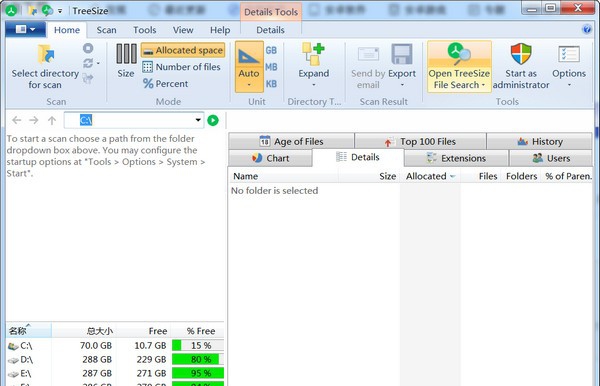This screenshot has height=386, width=600.
Task: Open the Scan ribbon tab
Action: [106, 30]
